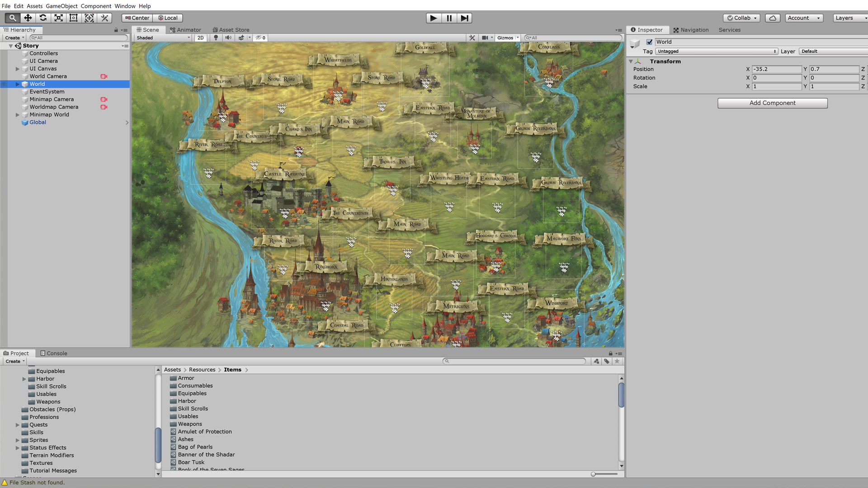Toggle scene lighting bulb icon
The height and width of the screenshot is (488, 868).
[x=216, y=38]
